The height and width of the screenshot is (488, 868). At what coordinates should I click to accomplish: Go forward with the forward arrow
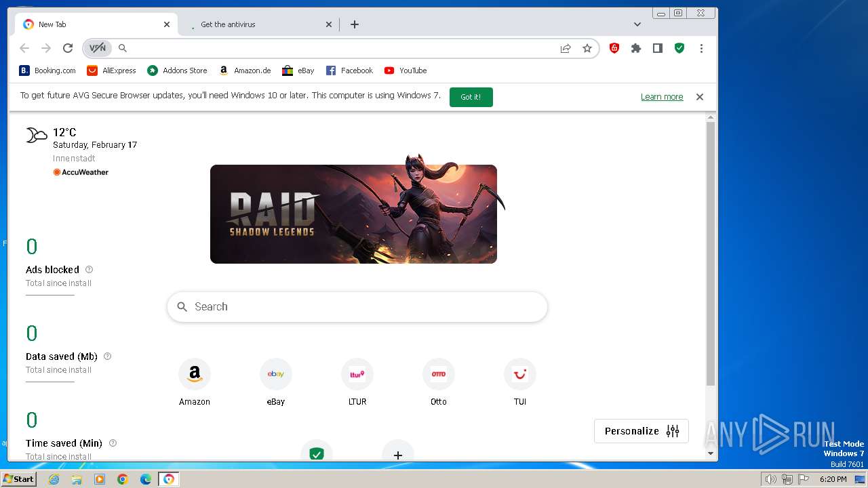point(46,48)
